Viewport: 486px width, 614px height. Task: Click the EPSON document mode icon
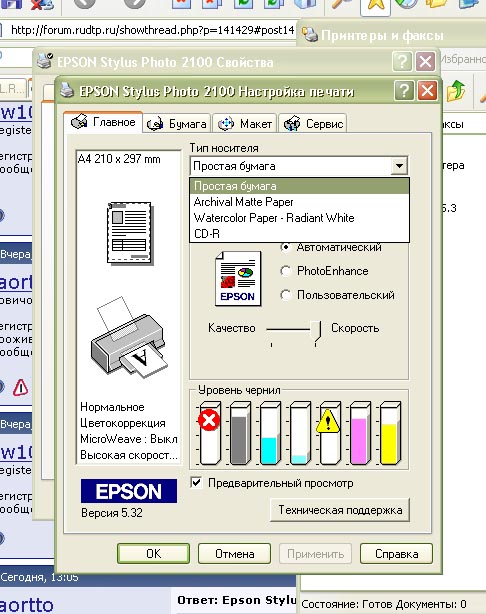(x=238, y=278)
